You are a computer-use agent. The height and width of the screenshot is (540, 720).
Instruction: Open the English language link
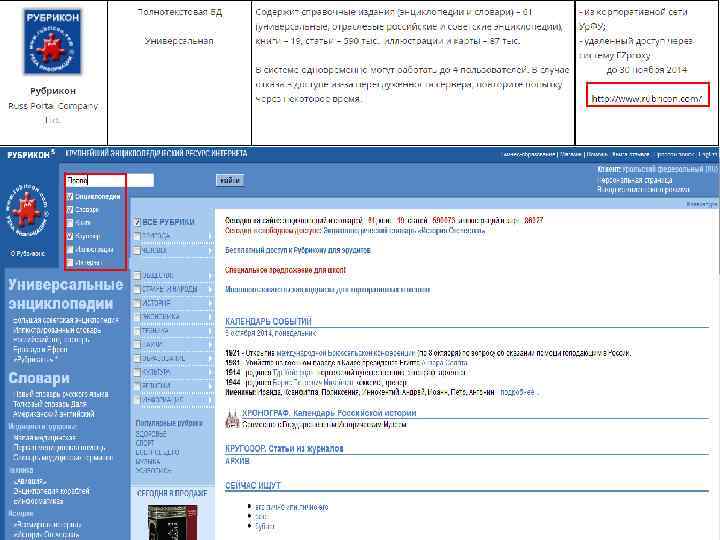pos(707,154)
